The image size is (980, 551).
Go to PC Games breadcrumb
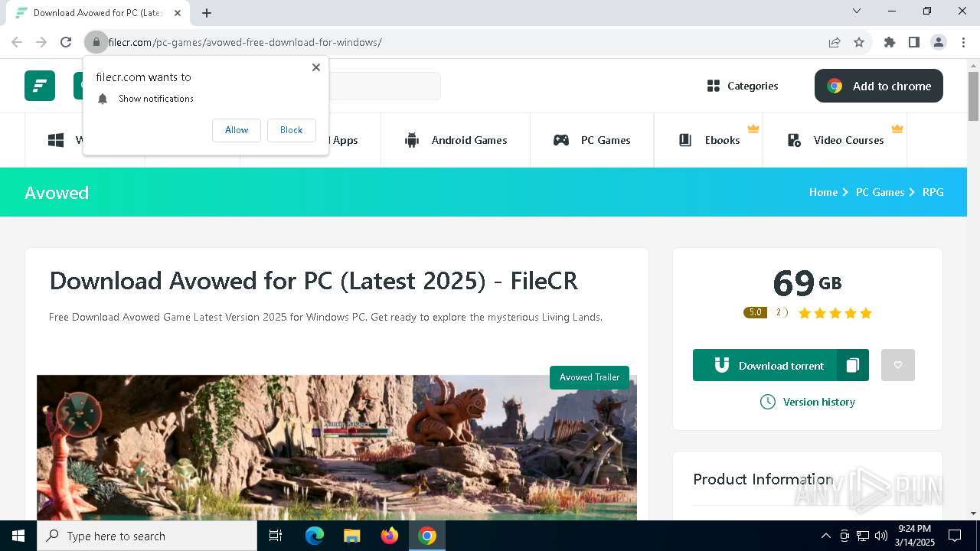[880, 192]
